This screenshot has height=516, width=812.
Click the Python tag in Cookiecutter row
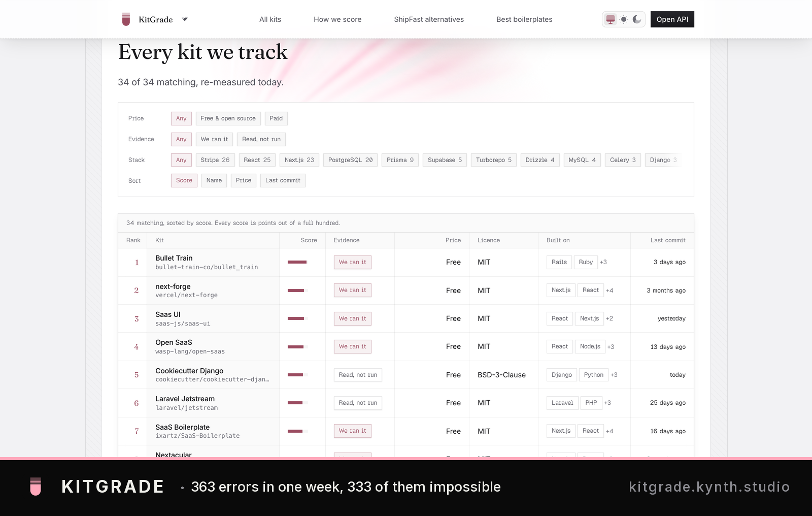click(x=594, y=375)
